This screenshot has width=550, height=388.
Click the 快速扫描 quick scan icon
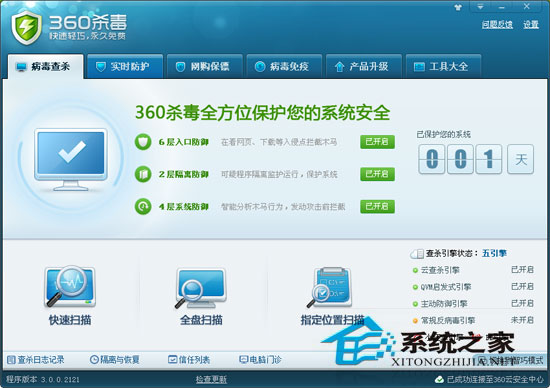(69, 287)
